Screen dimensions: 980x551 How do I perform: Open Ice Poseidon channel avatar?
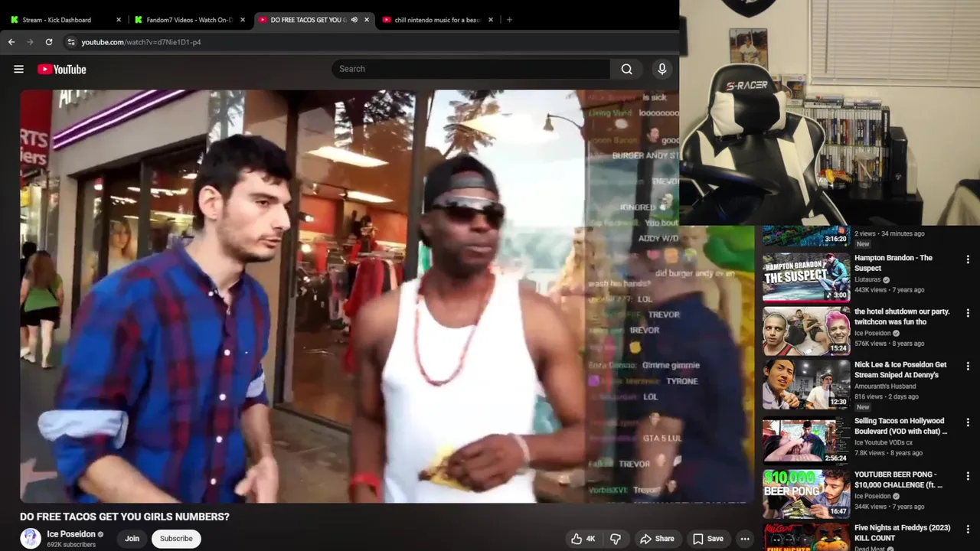point(31,538)
